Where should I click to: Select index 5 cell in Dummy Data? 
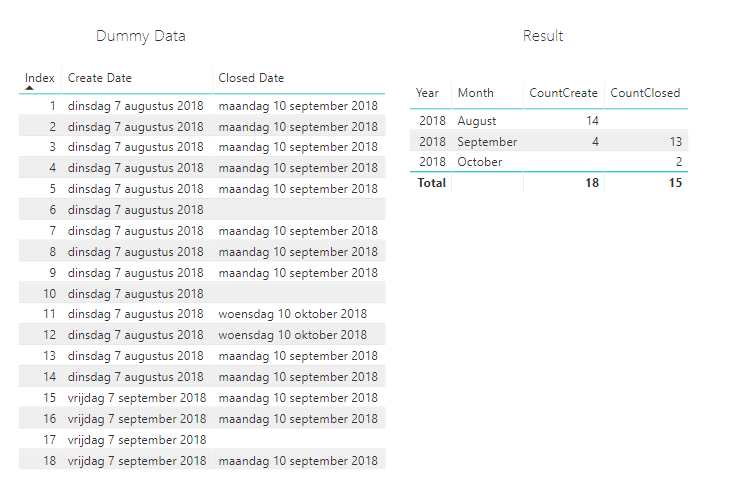(x=52, y=189)
